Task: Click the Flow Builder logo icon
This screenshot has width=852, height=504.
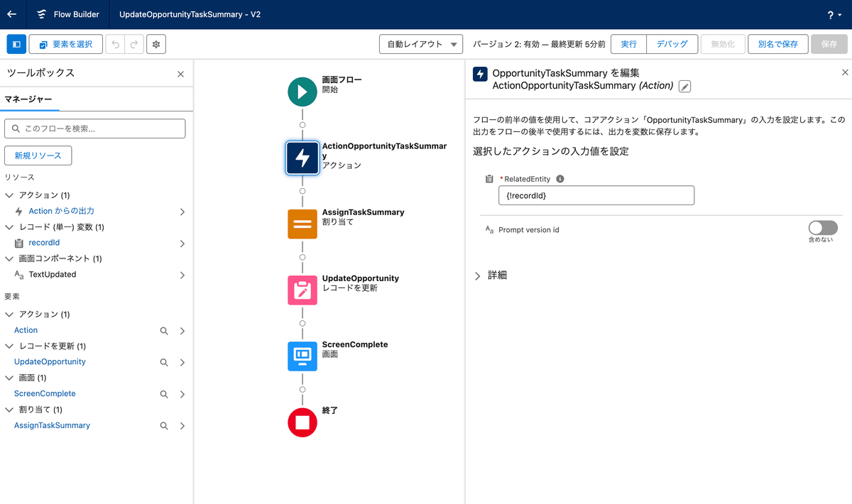Action: 42,14
